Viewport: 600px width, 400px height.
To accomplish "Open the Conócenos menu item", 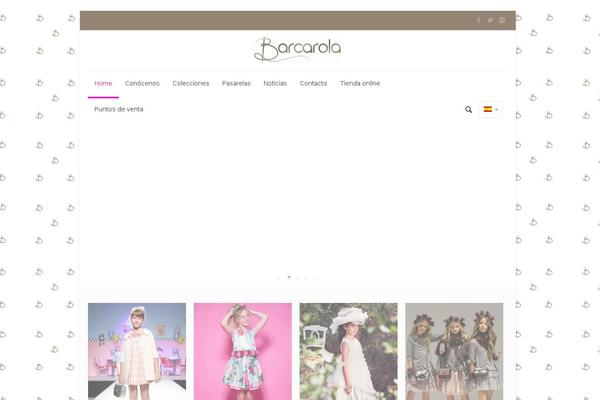I will tap(142, 83).
